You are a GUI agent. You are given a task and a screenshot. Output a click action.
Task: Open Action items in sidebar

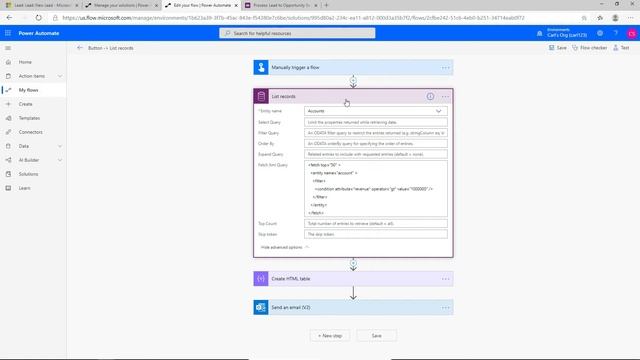[x=31, y=76]
